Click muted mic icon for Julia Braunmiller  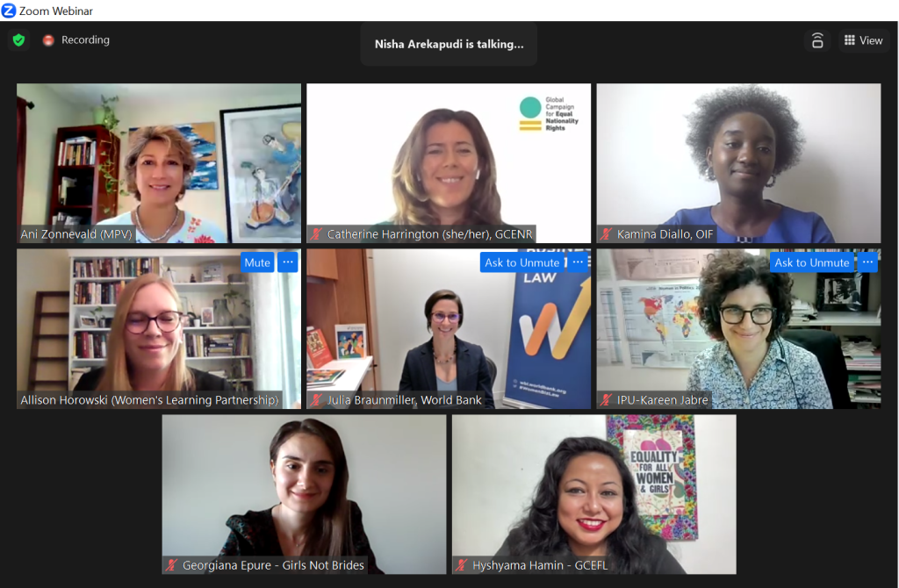tap(316, 400)
